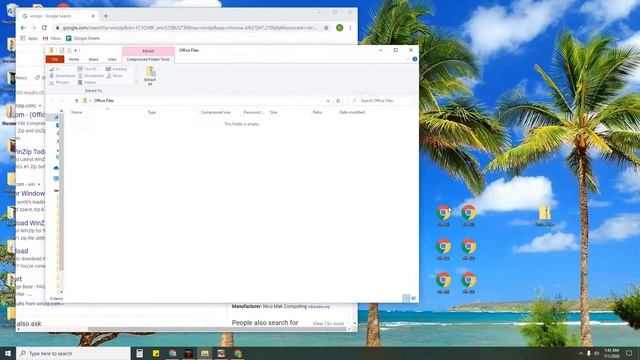Refresh the Office Files folder view

point(338,100)
